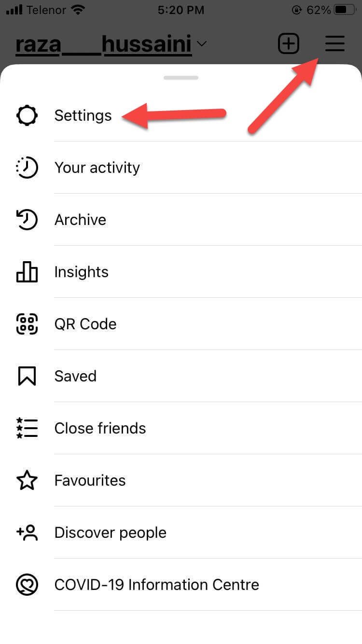Tap the Discover people add-person icon
The height and width of the screenshot is (644, 362).
coord(27,532)
